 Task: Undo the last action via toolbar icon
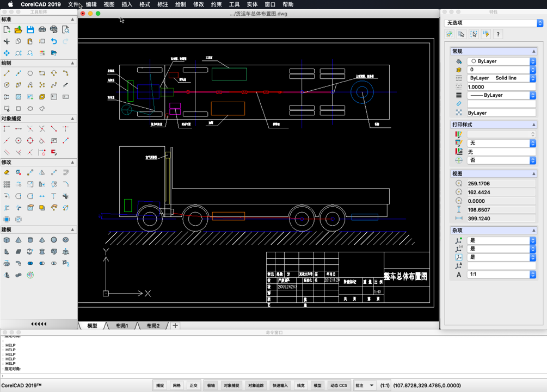click(x=54, y=41)
